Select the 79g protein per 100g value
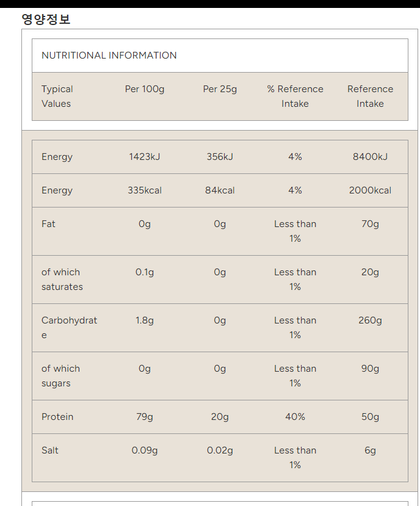Image resolution: width=420 pixels, height=506 pixels. point(145,417)
